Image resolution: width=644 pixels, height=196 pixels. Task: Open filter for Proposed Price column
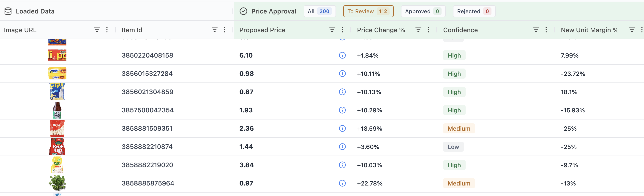coord(332,30)
